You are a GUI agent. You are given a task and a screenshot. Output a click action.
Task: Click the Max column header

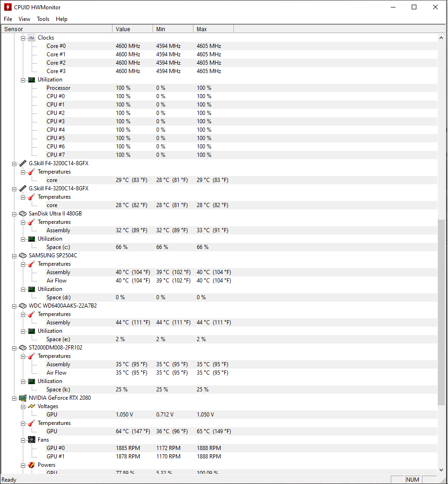214,29
